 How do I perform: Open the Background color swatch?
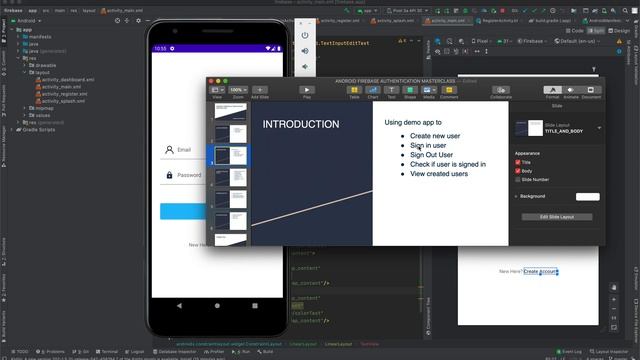tap(587, 197)
